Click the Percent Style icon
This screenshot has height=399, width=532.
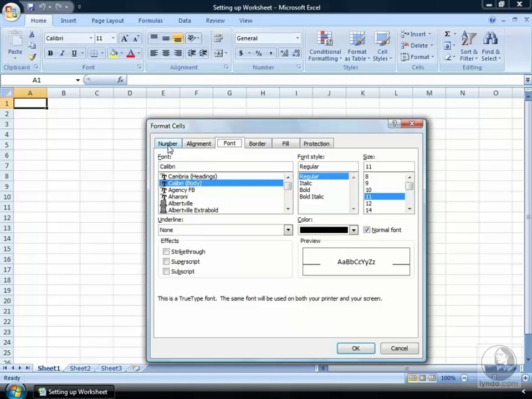click(259, 53)
